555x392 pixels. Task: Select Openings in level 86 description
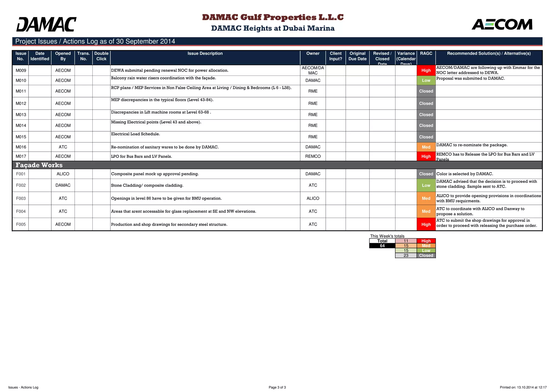166,198
